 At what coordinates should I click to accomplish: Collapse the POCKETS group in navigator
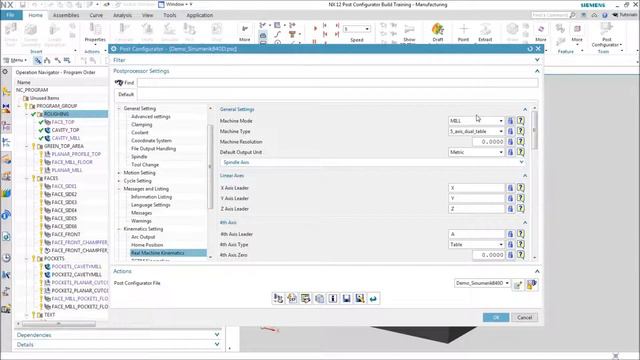point(27,259)
